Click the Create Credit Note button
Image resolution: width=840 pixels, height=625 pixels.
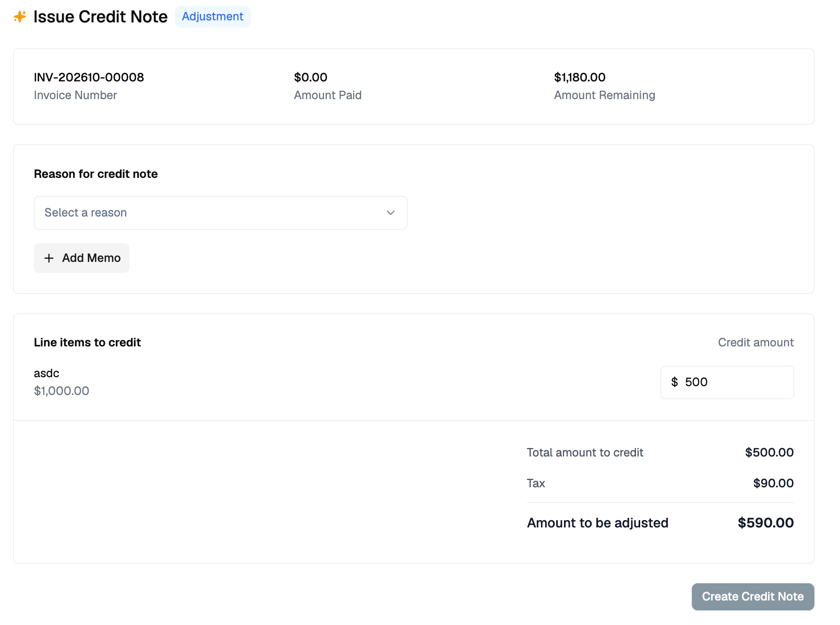[752, 596]
